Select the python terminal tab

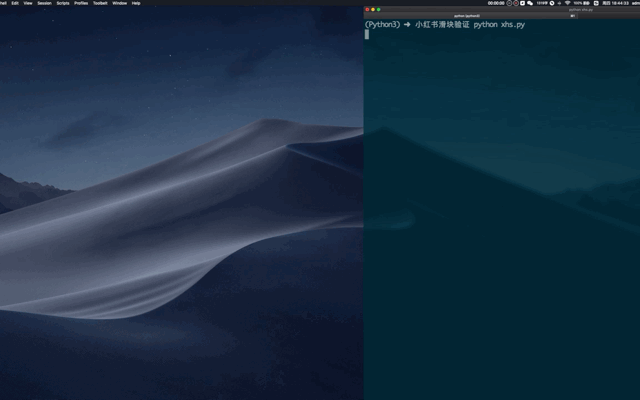click(x=467, y=16)
